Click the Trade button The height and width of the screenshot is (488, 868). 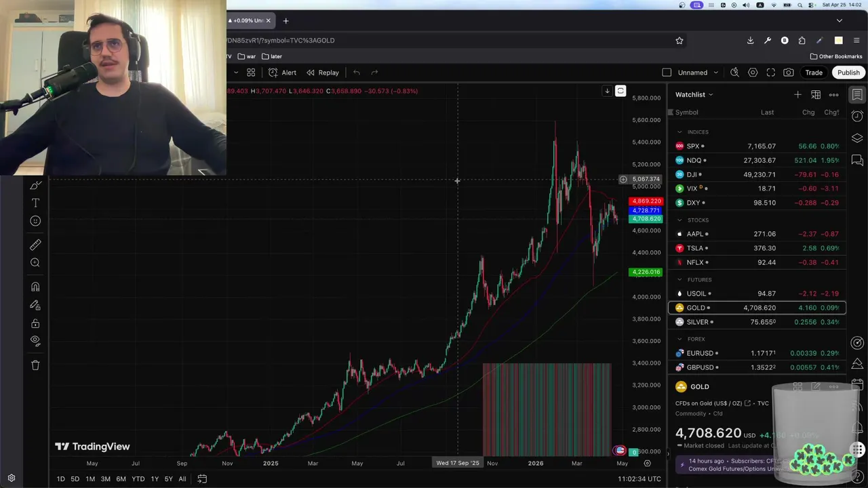point(814,73)
